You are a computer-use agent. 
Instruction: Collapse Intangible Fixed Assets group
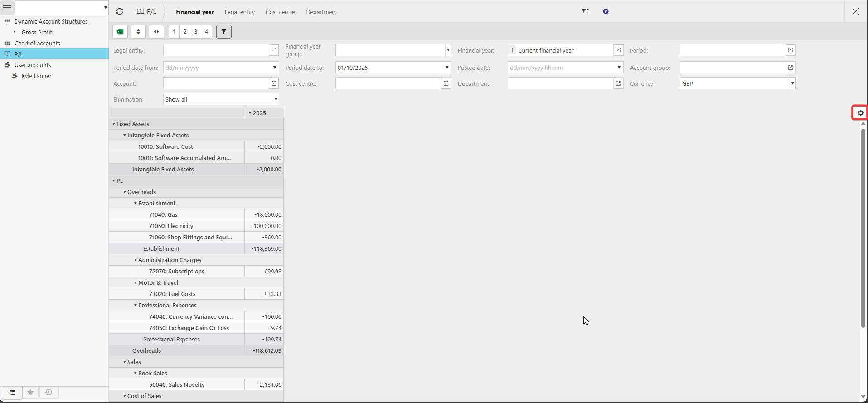(x=125, y=135)
